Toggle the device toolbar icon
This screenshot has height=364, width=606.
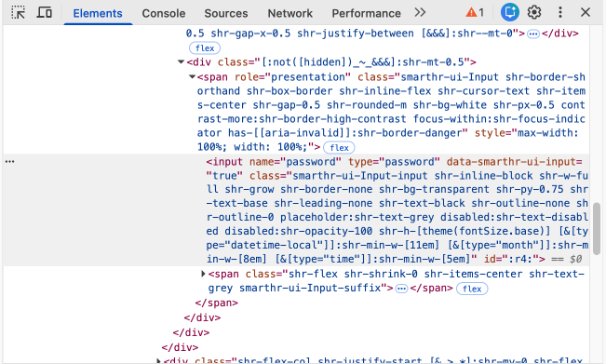pos(45,13)
